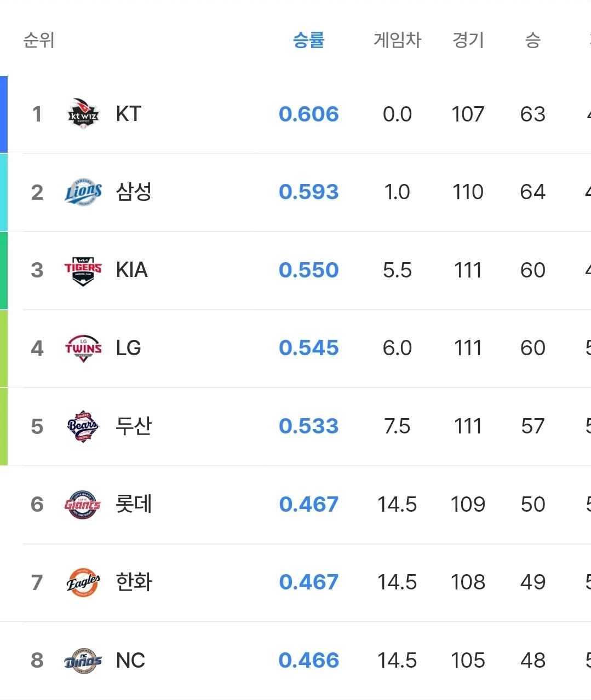Sort table by 경기 header

468,40
